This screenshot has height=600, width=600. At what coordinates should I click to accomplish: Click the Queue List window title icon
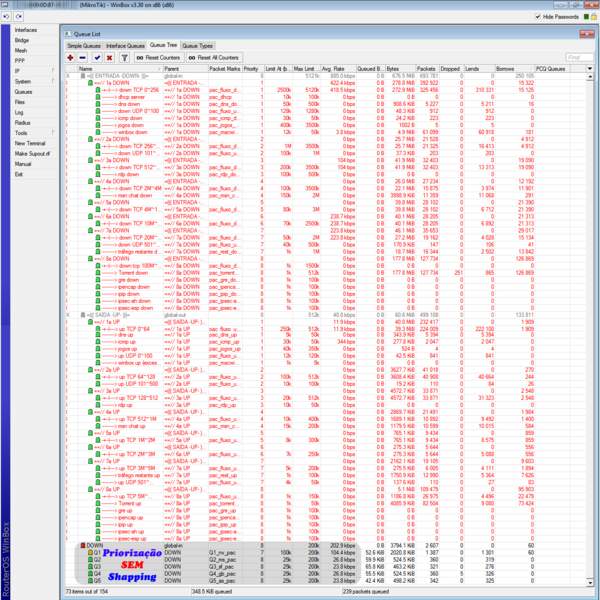68,34
